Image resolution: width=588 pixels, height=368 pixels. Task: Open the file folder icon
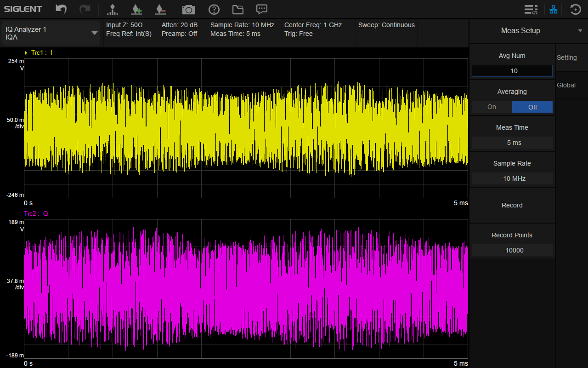pos(237,9)
